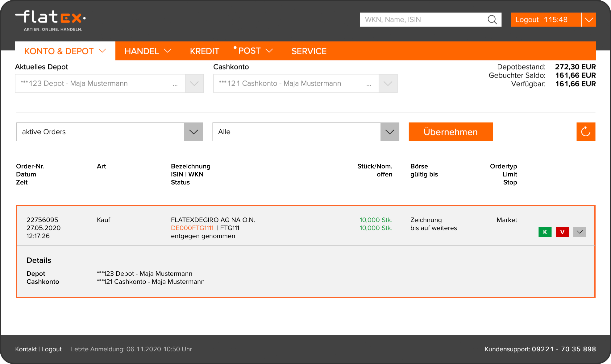The height and width of the screenshot is (364, 611).
Task: Open the SERVICE menu
Action: pos(309,51)
